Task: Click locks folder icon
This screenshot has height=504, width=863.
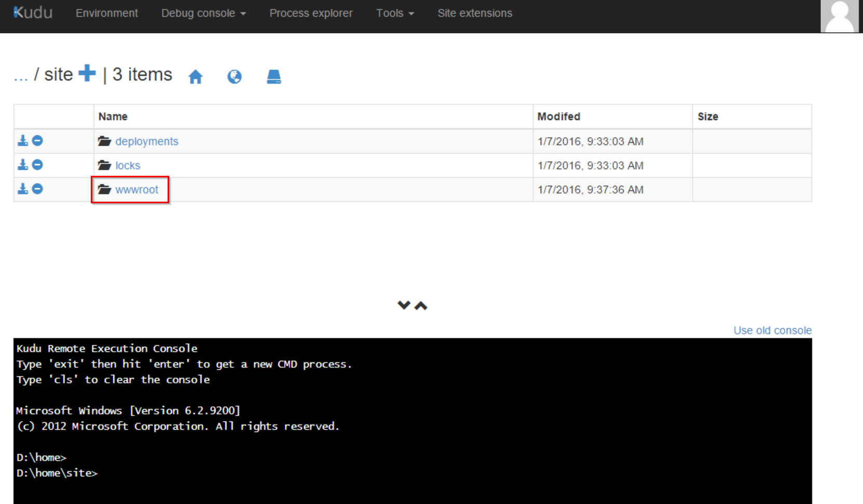Action: point(105,165)
